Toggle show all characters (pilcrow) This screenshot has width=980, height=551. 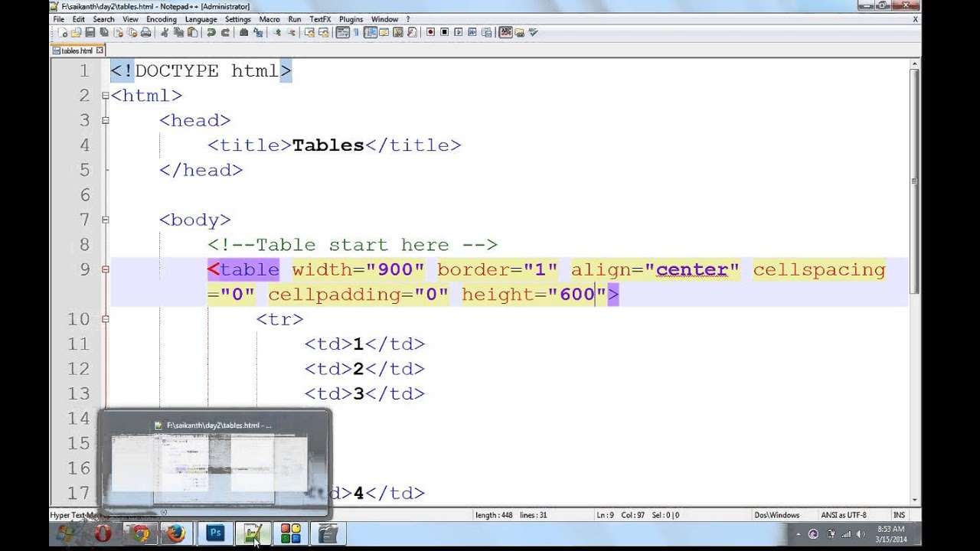357,32
